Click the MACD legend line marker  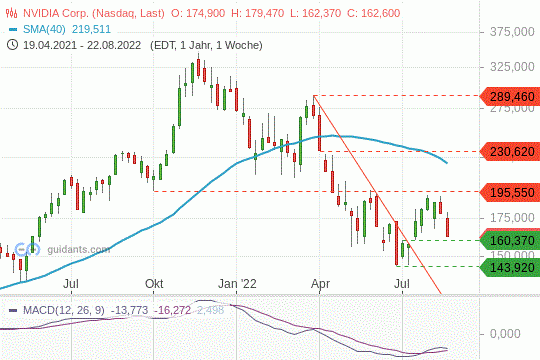13,310
